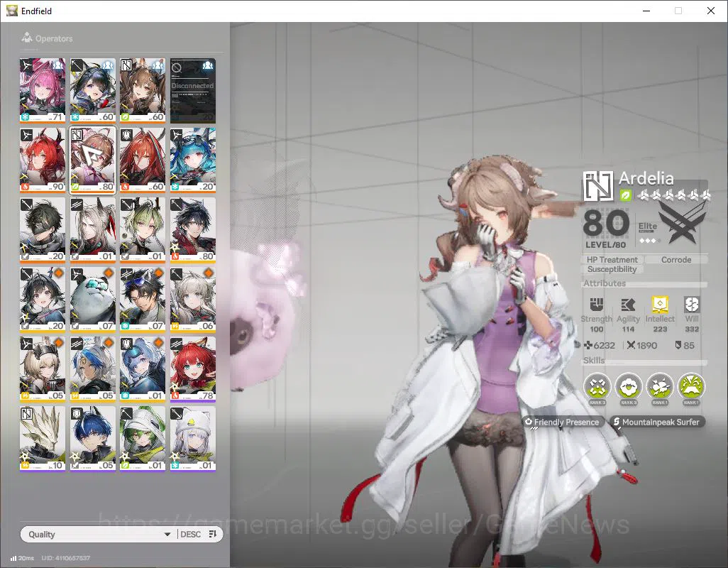
Task: Open the volcano eruption skill icon
Action: [691, 386]
